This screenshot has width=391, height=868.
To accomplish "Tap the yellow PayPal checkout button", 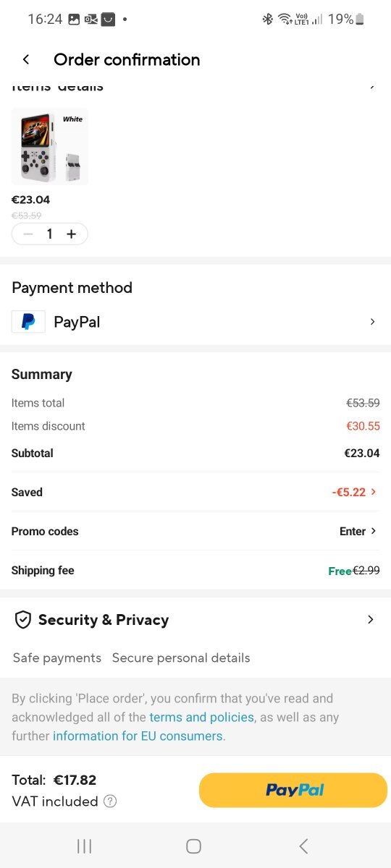I will click(x=293, y=790).
